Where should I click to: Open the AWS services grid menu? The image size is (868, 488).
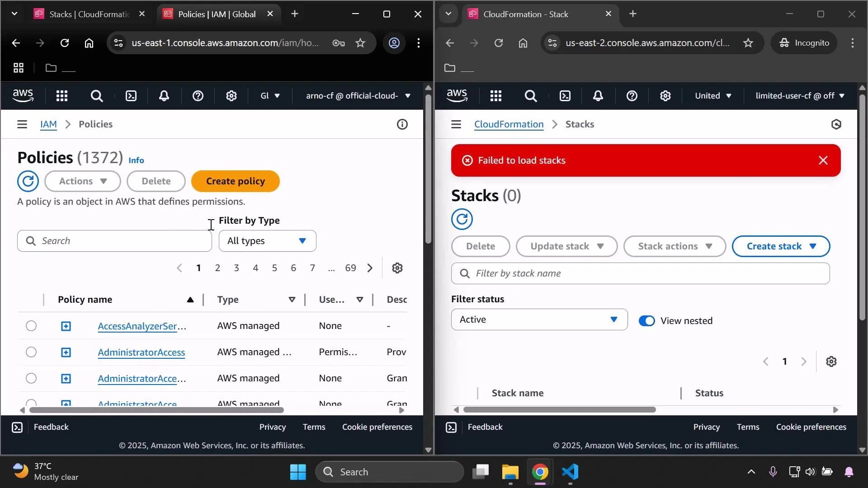[62, 95]
